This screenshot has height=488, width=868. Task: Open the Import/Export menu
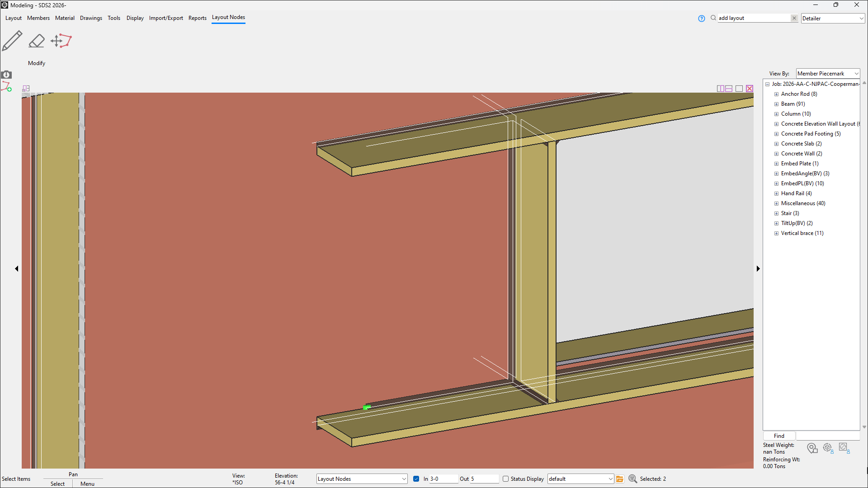pyautogui.click(x=166, y=18)
